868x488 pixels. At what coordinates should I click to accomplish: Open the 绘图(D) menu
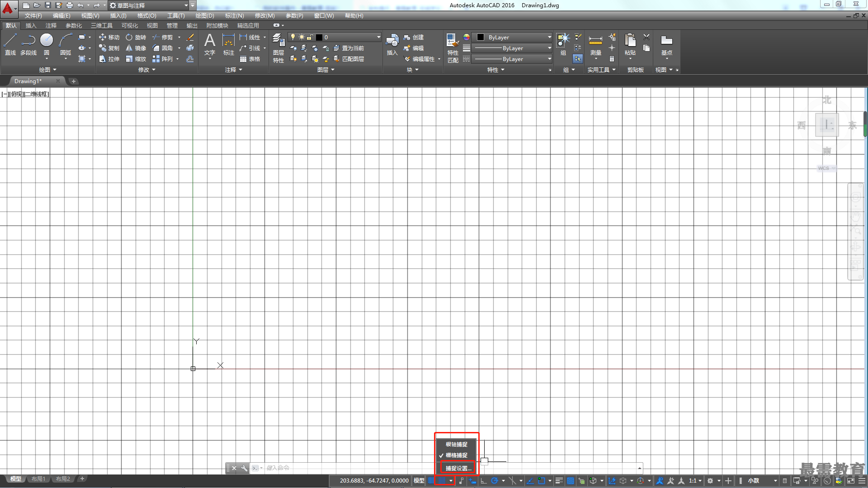[x=204, y=15]
